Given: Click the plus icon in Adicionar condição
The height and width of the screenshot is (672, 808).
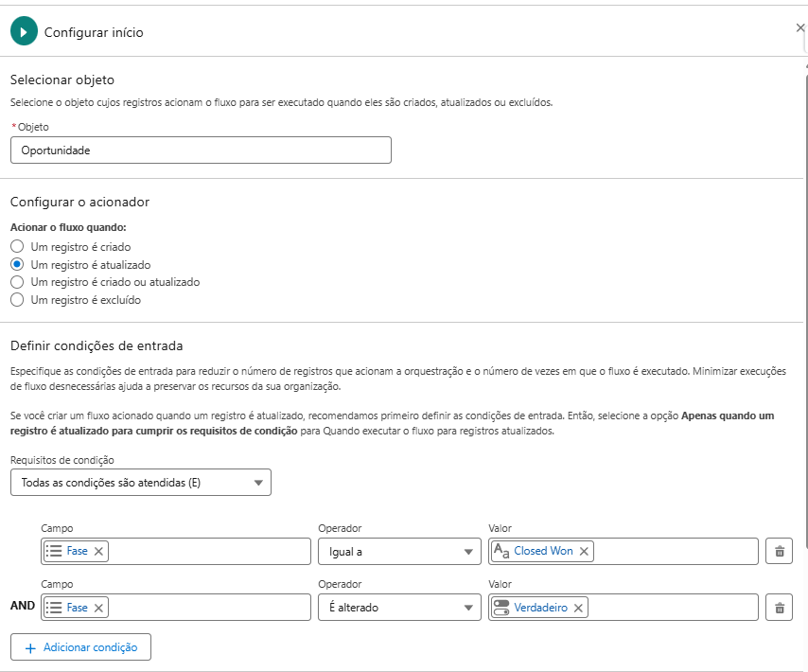Looking at the screenshot, I should click(30, 647).
